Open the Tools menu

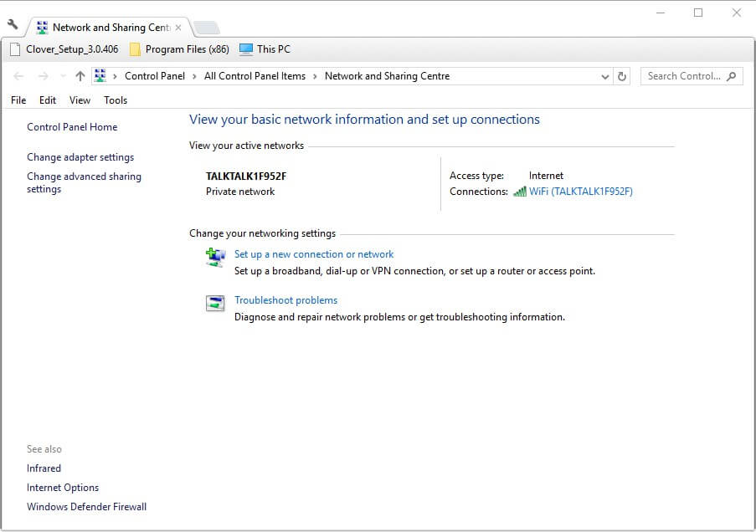point(116,100)
